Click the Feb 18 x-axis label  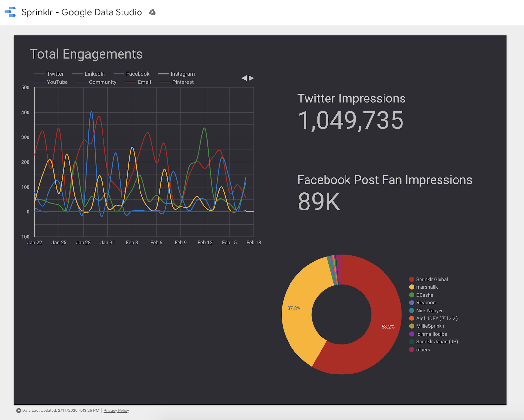(254, 243)
